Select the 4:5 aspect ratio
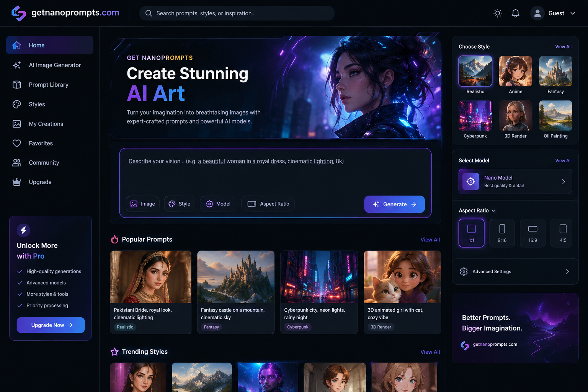The width and height of the screenshot is (588, 392). 562,233
